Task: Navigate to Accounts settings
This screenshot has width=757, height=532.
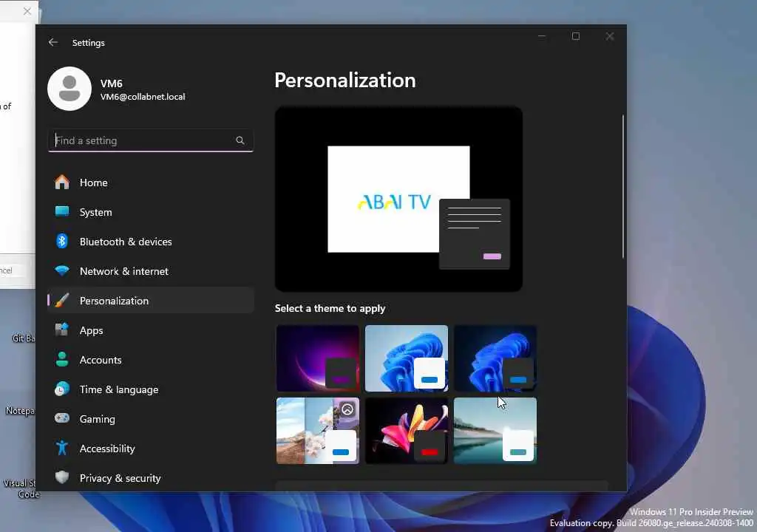Action: point(151,360)
